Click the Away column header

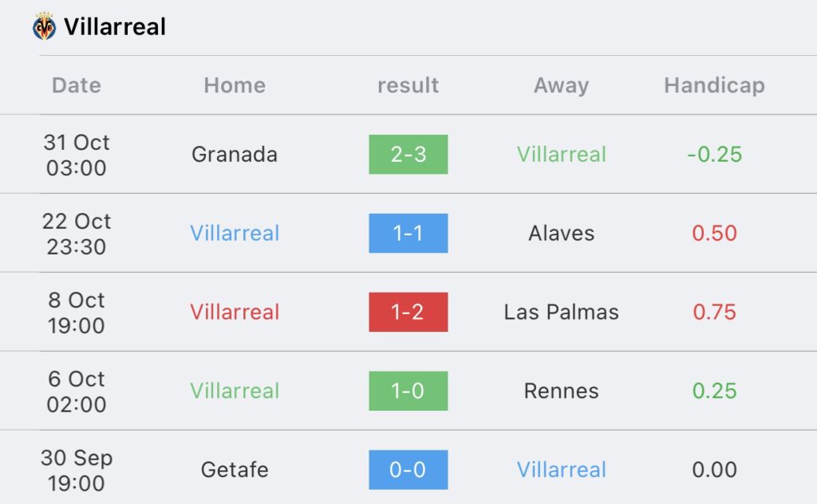pos(561,85)
